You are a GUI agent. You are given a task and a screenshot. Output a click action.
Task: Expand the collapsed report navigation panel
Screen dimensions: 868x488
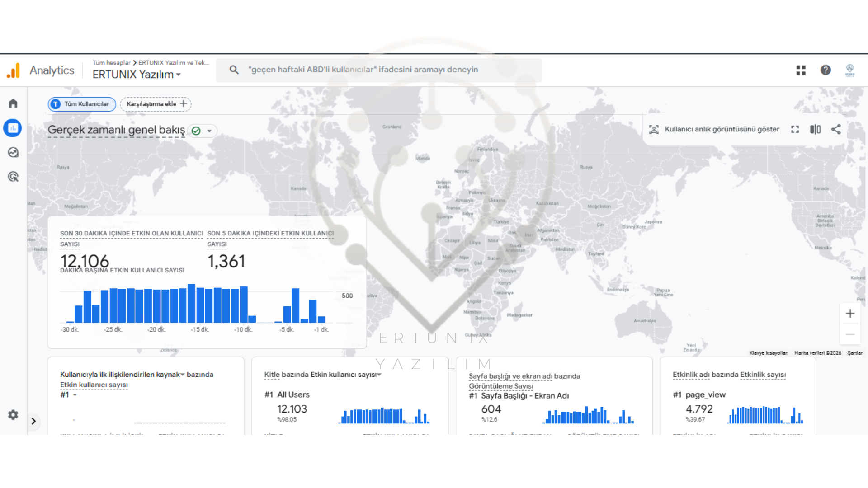33,421
